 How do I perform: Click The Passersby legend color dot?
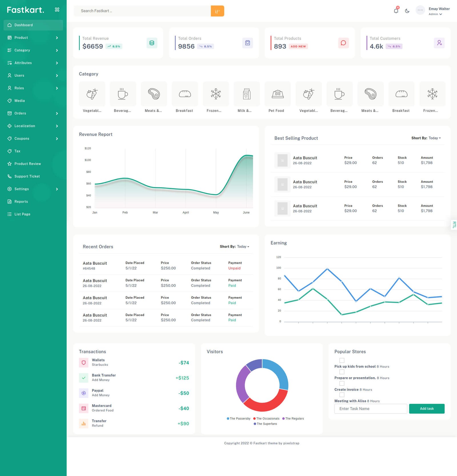228,419
